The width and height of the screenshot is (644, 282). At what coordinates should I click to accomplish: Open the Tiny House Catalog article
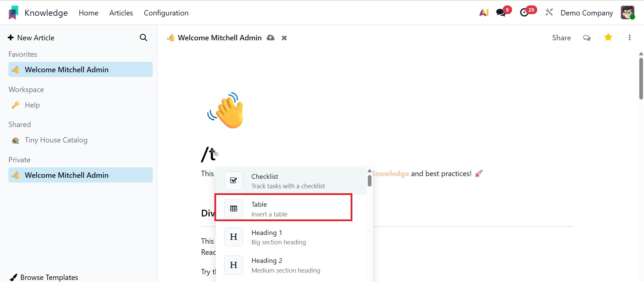click(x=56, y=140)
